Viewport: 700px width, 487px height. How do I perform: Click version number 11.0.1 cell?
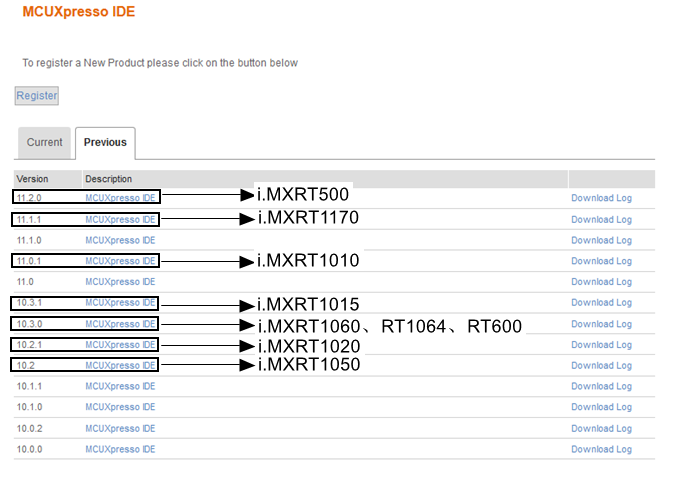coord(29,261)
